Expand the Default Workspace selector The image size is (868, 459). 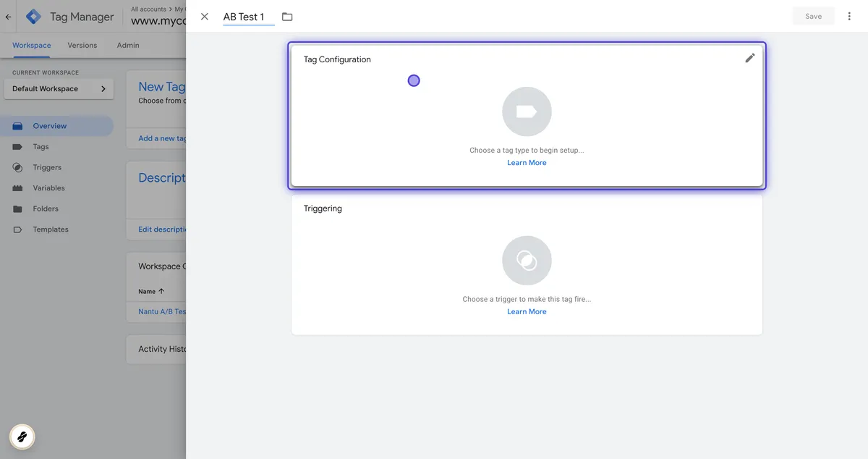click(x=59, y=88)
